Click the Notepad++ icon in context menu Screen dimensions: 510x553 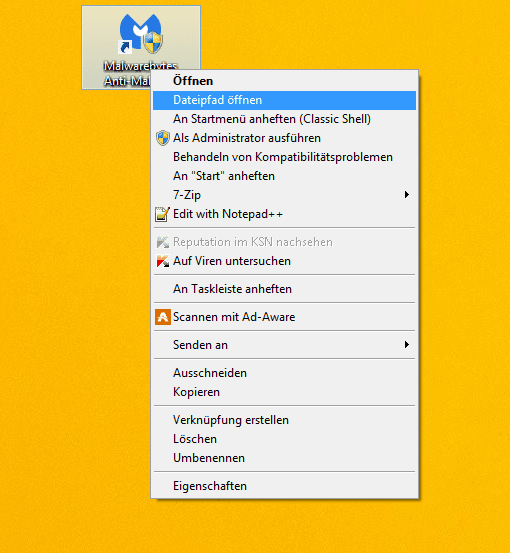tap(163, 214)
